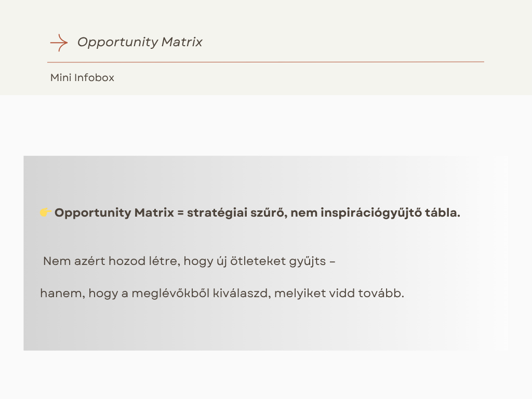Click the sentence starting "hanem, hogy a"

point(222,293)
